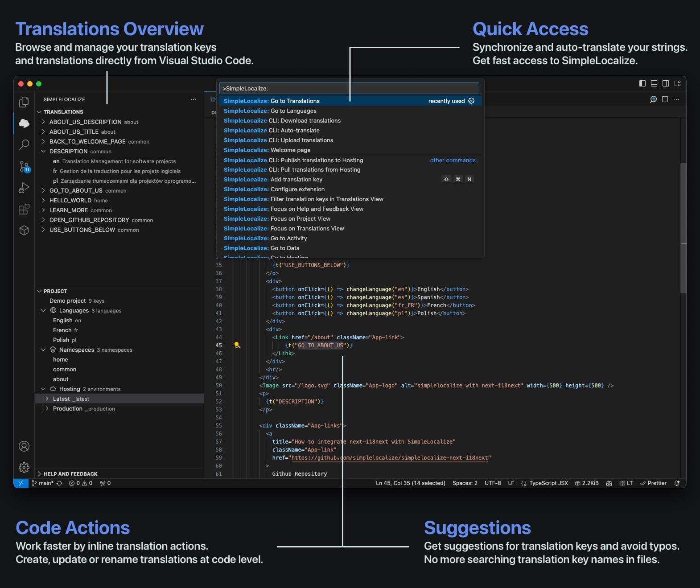Click the UTF-8 encoding status item

tap(493, 483)
